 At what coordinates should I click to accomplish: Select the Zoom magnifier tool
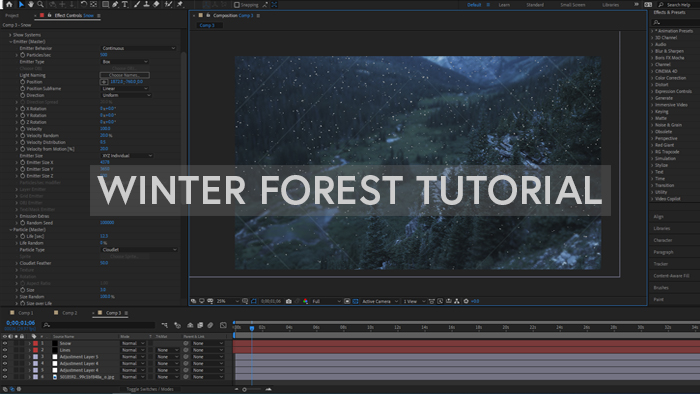[x=41, y=4]
